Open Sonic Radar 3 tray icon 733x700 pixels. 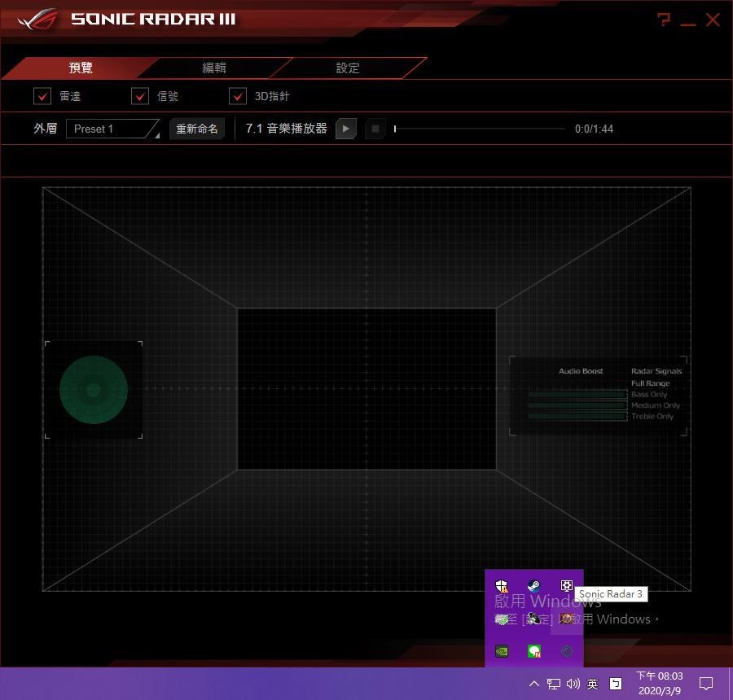pos(566,619)
